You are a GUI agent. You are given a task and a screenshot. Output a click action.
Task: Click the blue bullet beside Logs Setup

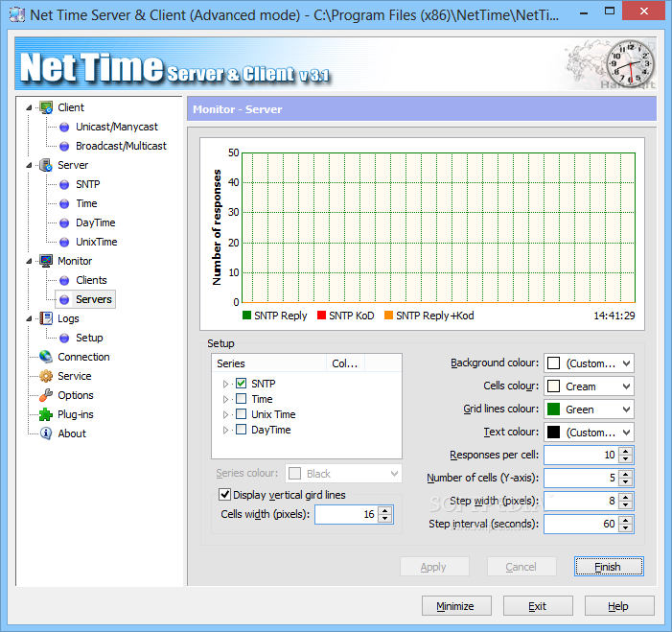point(64,338)
